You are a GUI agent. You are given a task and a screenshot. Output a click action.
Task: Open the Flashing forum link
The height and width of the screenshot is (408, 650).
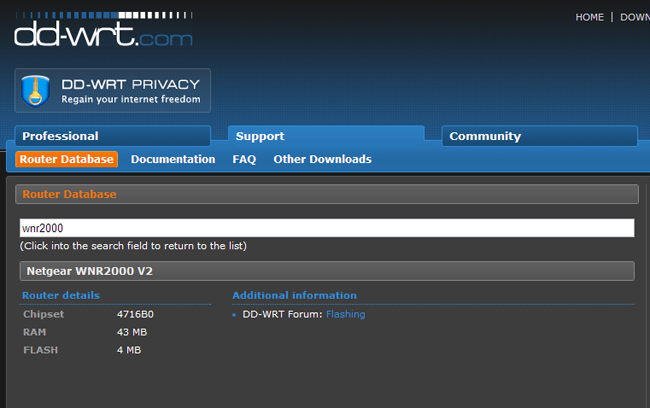(345, 314)
